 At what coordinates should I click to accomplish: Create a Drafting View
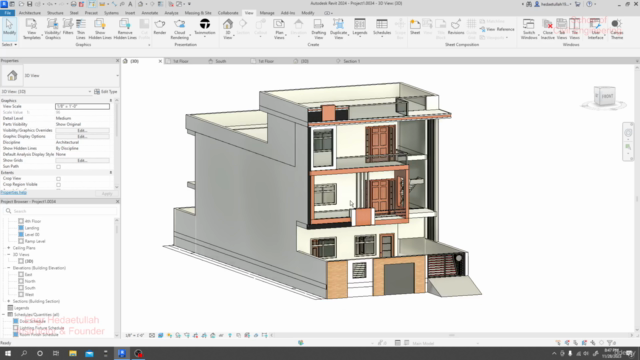coord(318,29)
